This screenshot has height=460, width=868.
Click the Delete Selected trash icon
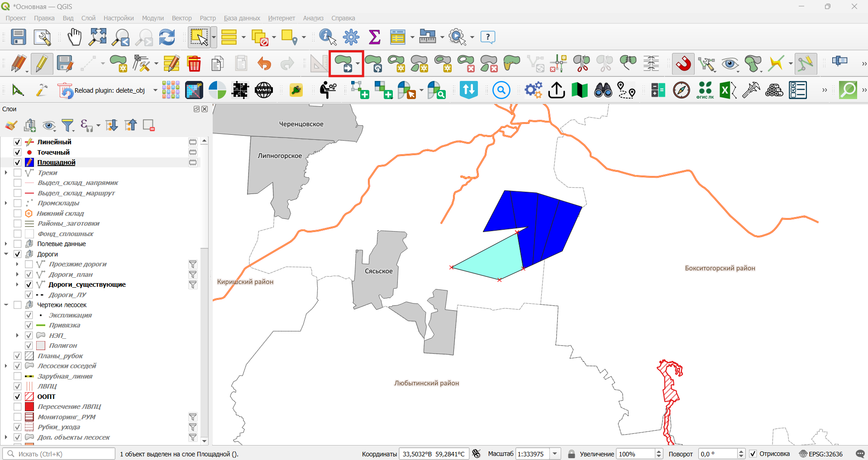pos(194,64)
